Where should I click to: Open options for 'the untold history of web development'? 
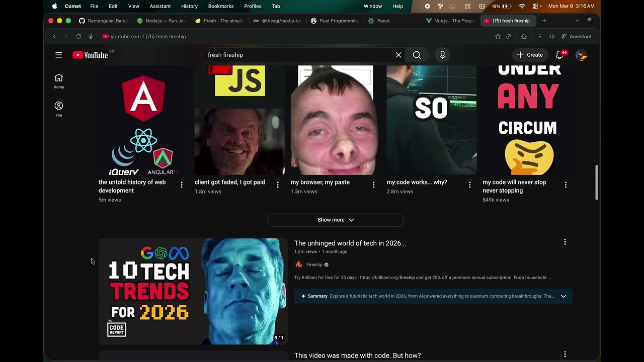coord(182,185)
